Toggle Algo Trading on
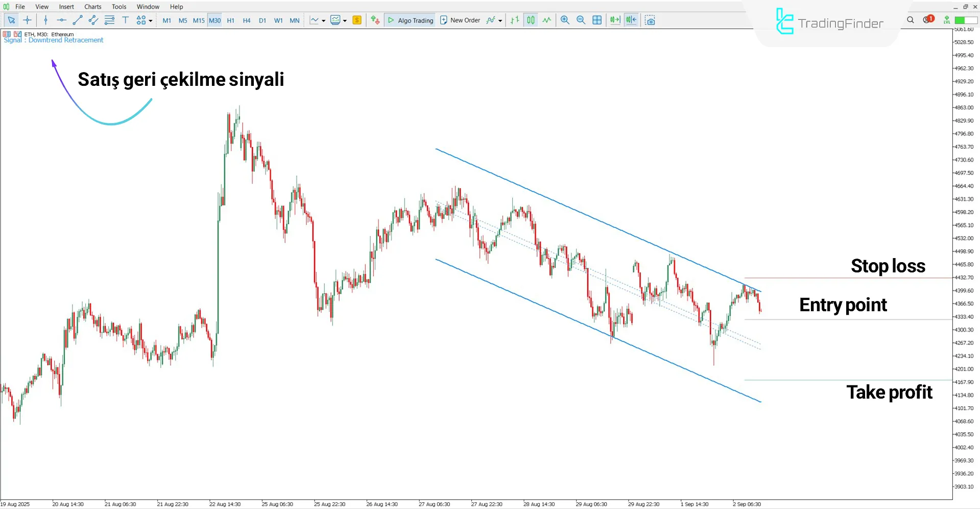 coord(410,20)
